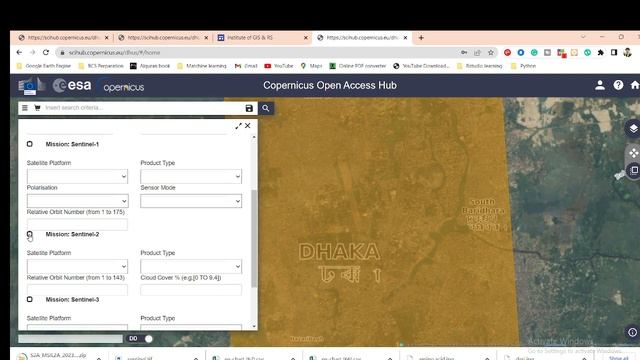Click Sentinel-1 Relative Orbit Number field
The width and height of the screenshot is (640, 360).
77,224
